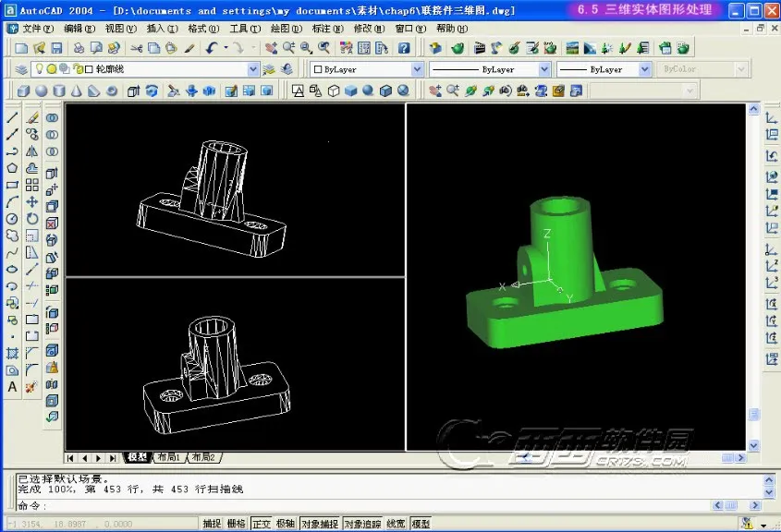Expand the ByLayer color dropdown
This screenshot has width=781, height=532.
click(418, 68)
